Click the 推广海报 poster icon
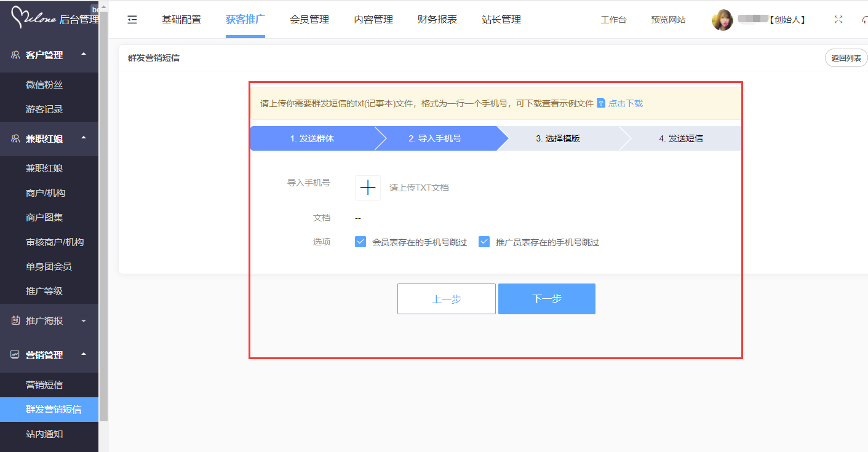The height and width of the screenshot is (452, 868). pyautogui.click(x=15, y=320)
